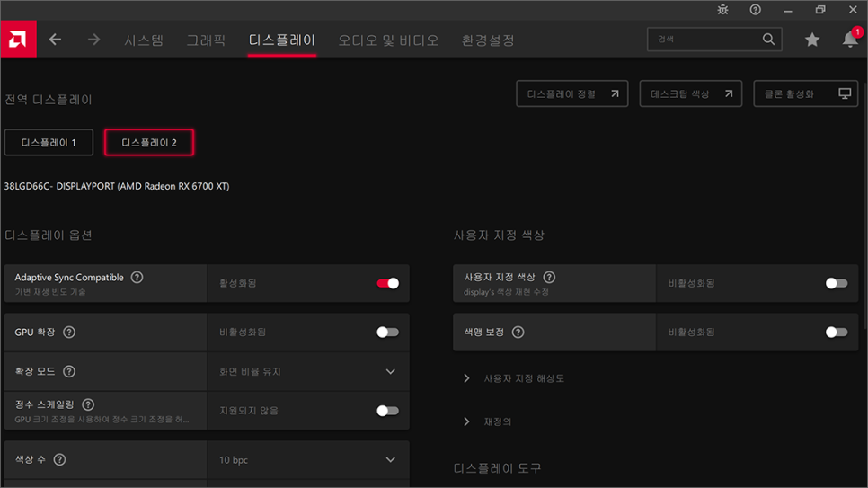This screenshot has height=488, width=868.
Task: Open the 오디오 및 비디오 tab
Action: point(388,40)
